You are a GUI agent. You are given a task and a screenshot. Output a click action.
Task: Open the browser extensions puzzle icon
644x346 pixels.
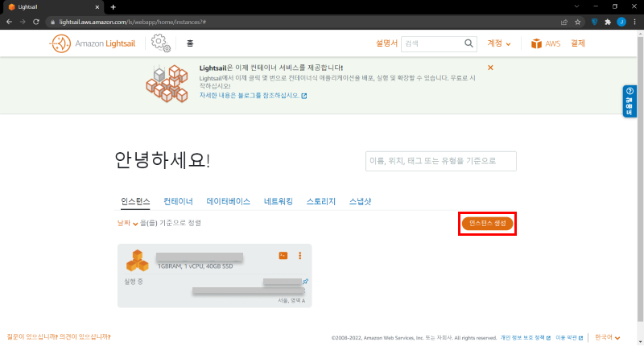(x=608, y=22)
